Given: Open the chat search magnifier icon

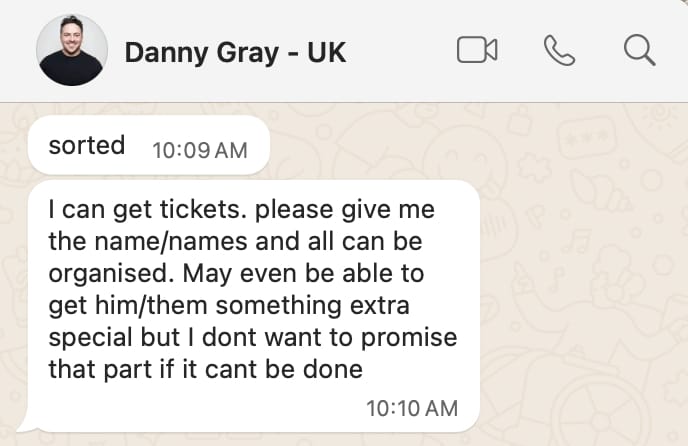Looking at the screenshot, I should (x=640, y=50).
